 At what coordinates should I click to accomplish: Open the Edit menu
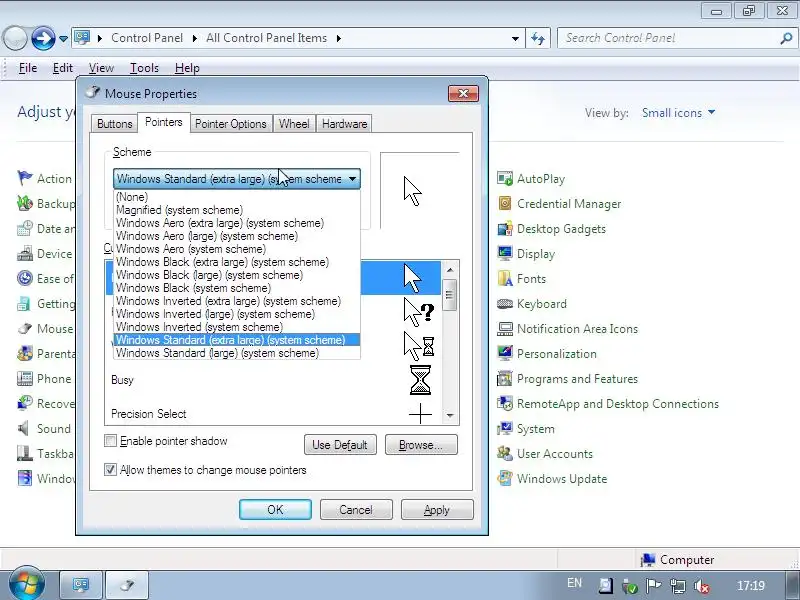tap(63, 68)
